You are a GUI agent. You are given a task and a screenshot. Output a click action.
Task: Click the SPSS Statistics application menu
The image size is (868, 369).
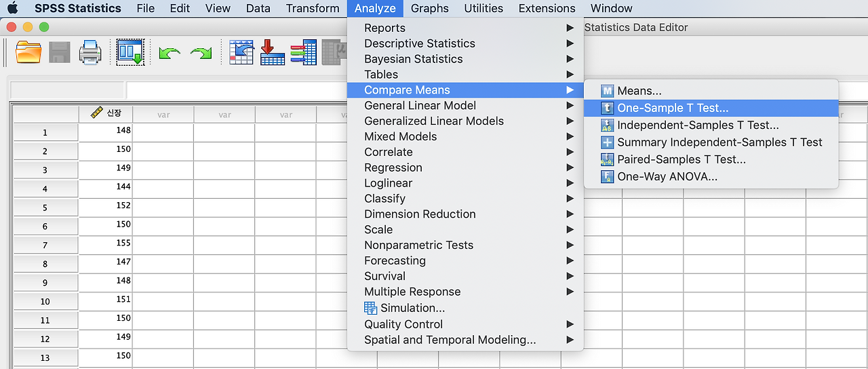78,8
